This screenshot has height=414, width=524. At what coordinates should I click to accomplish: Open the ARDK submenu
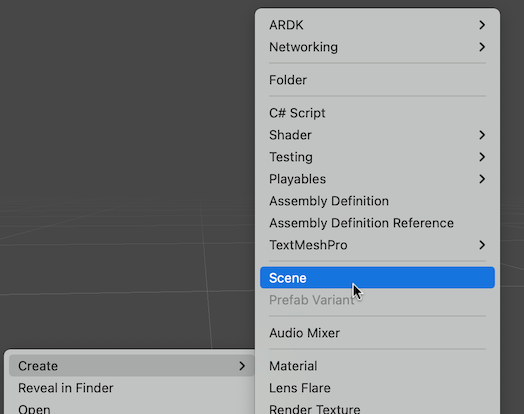point(377,25)
